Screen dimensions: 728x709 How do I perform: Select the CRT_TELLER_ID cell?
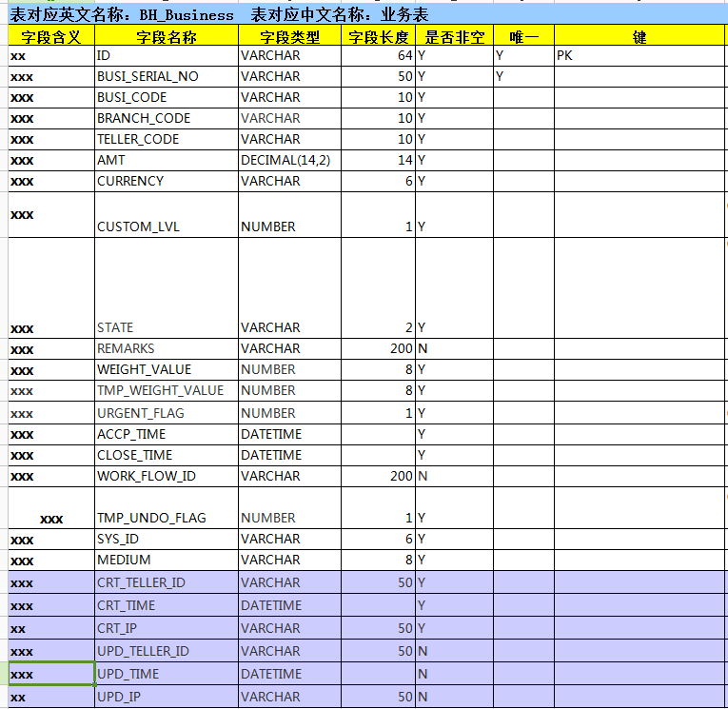167,582
